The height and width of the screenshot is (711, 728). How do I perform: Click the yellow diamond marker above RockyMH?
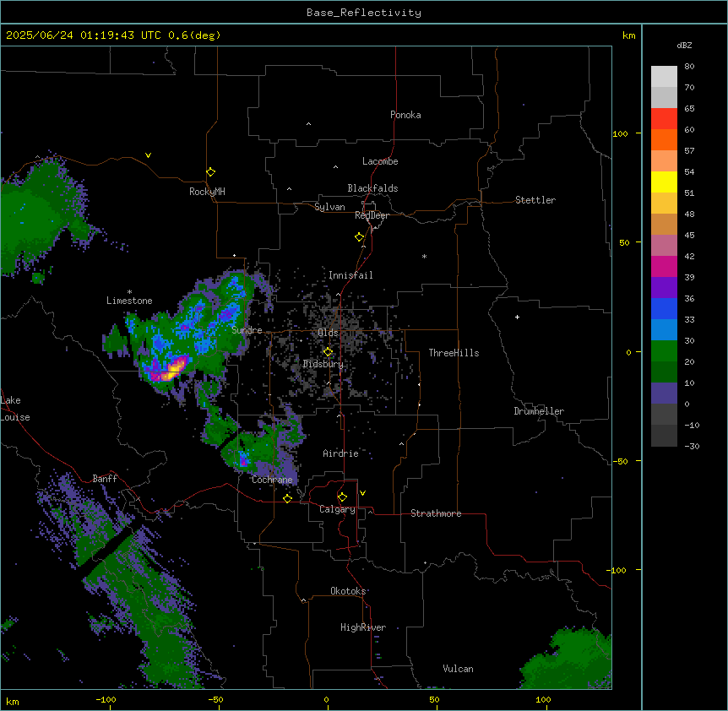click(x=211, y=172)
